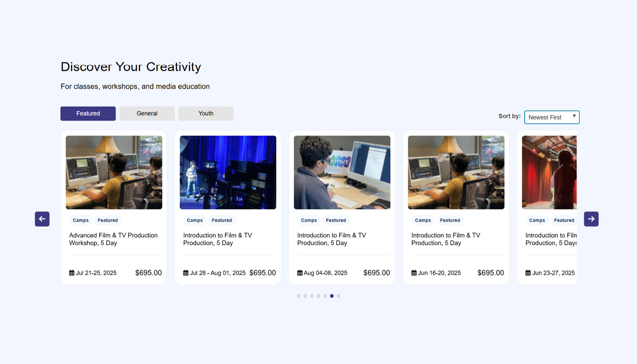The height and width of the screenshot is (364, 637).
Task: Open the Jun 16-20 Introduction course title
Action: tap(446, 239)
